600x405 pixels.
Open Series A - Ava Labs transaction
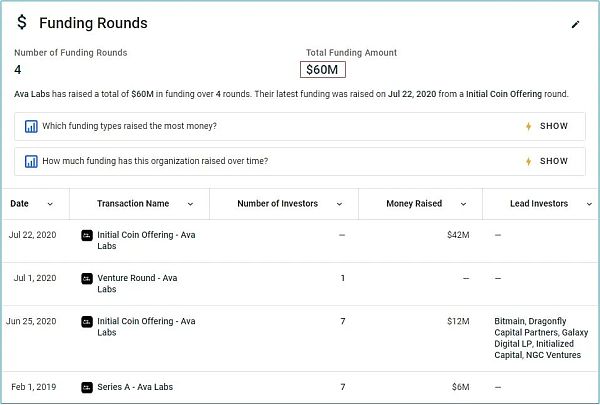(139, 387)
